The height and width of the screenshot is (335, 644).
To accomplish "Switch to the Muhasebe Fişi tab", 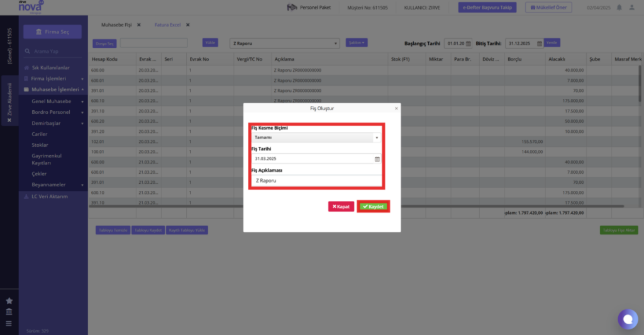I will click(x=116, y=25).
